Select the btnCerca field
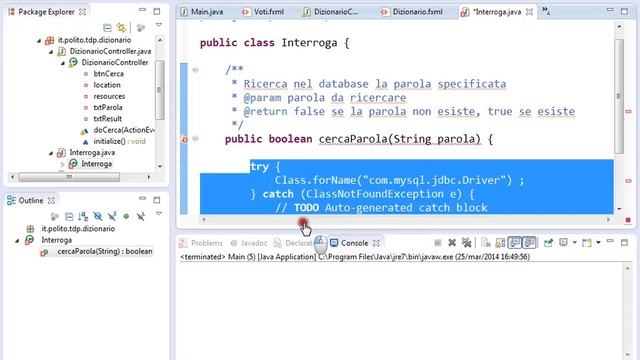Viewport: 640px width, 360px height. (108, 74)
